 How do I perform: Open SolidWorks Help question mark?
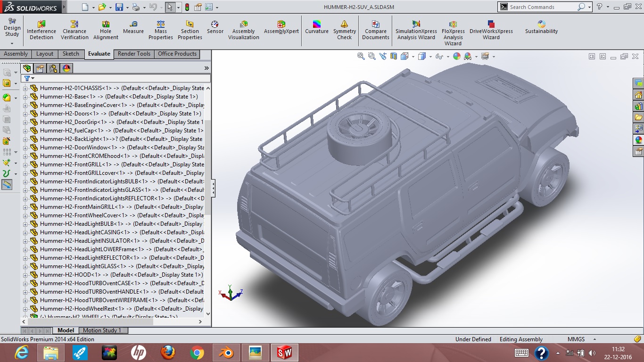coord(600,7)
